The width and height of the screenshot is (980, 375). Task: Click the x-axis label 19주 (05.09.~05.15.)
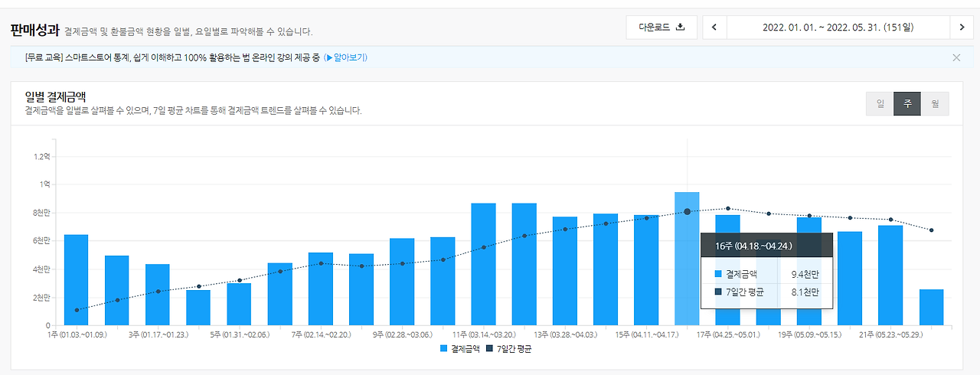pyautogui.click(x=809, y=334)
